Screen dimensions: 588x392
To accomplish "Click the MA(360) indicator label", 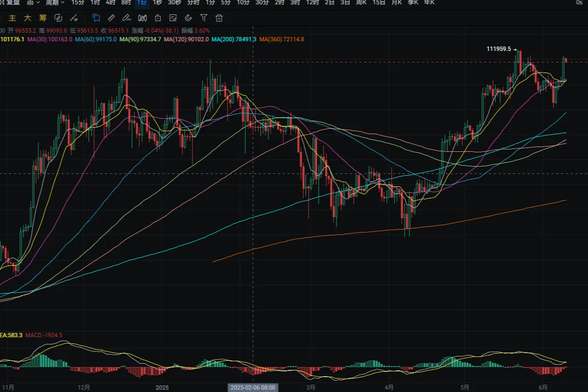I will tap(282, 39).
